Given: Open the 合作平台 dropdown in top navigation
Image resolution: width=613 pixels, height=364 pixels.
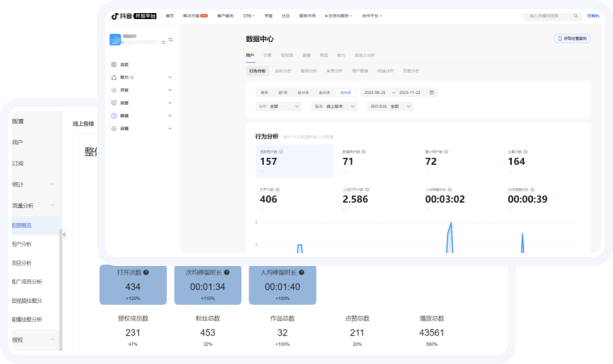Looking at the screenshot, I should tap(372, 16).
